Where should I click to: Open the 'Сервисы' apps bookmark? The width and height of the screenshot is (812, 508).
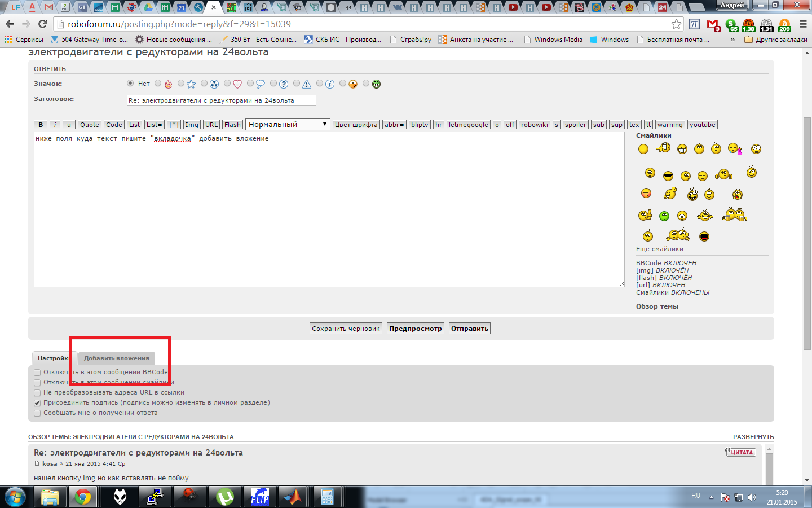point(24,40)
